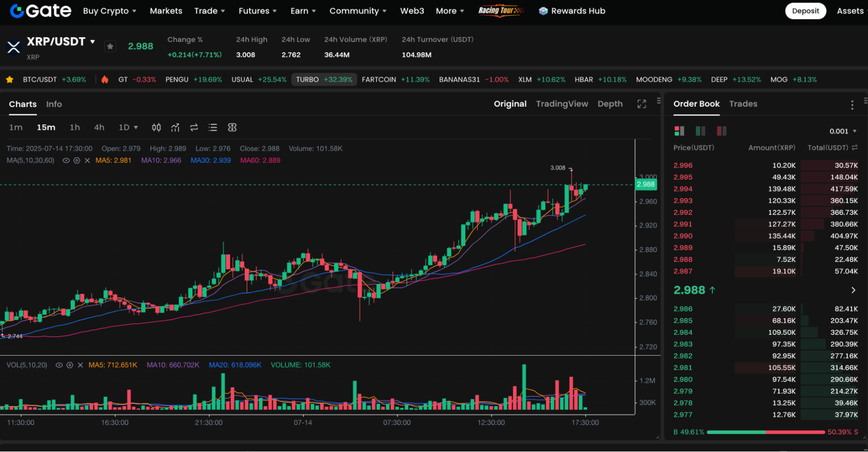868x452 pixels.
Task: Switch to the Depth chart tab
Action: [x=610, y=104]
